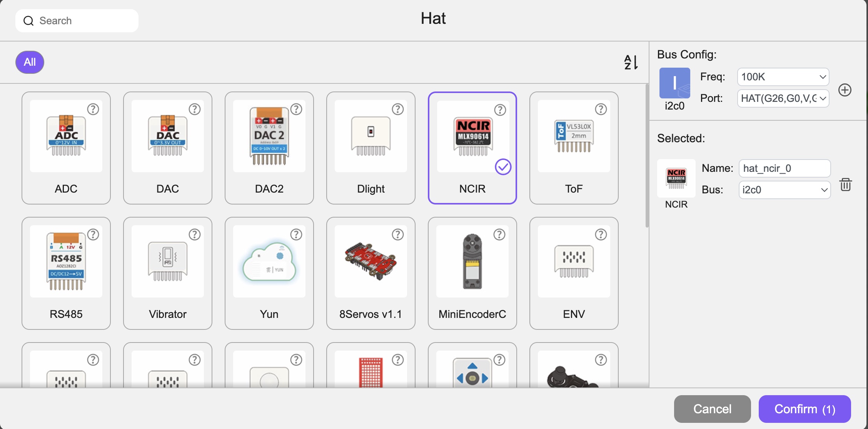Image resolution: width=868 pixels, height=429 pixels.
Task: Focus the Search field
Action: point(77,21)
